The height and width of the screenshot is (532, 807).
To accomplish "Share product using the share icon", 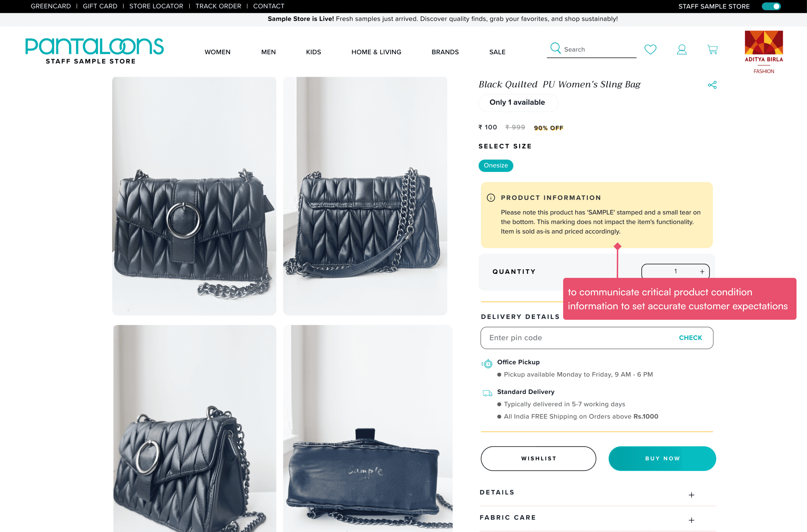I will pos(712,85).
